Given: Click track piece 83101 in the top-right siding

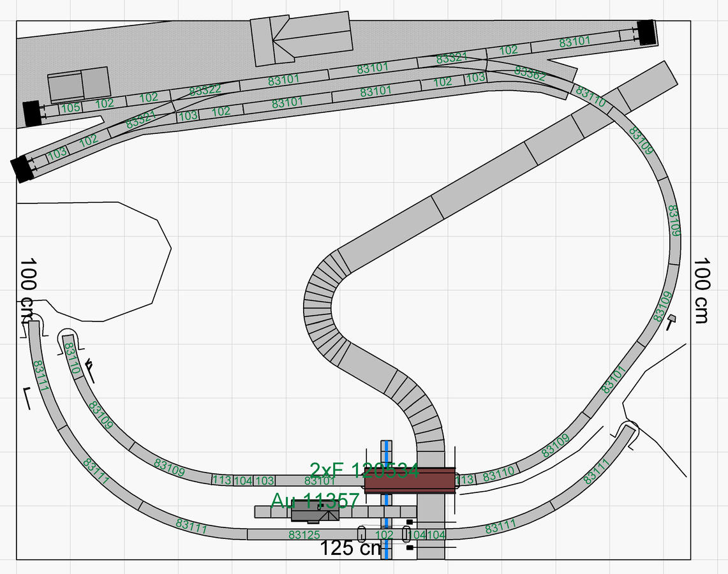Looking at the screenshot, I should coord(575,42).
